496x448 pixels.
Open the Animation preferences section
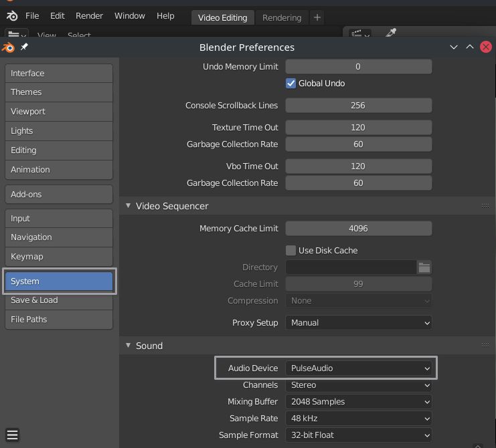59,170
